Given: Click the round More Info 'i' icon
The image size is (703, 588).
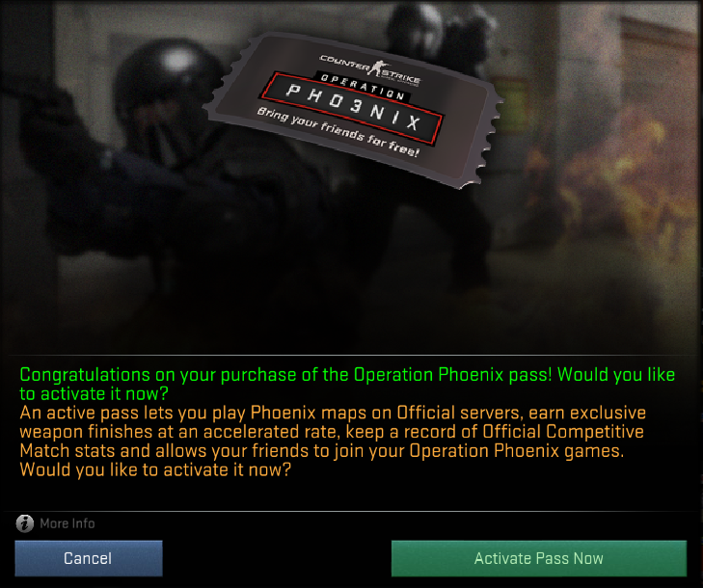Looking at the screenshot, I should (25, 523).
